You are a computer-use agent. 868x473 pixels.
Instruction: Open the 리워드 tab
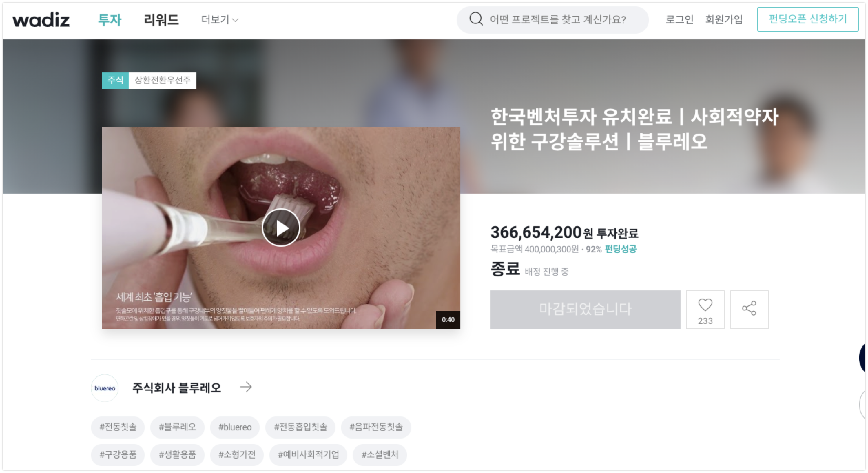(161, 20)
